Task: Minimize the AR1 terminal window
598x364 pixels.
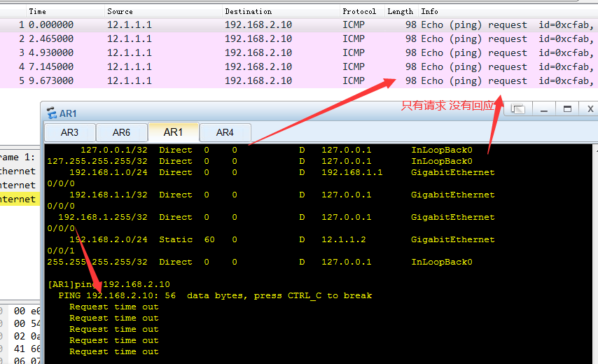Action: (544, 109)
